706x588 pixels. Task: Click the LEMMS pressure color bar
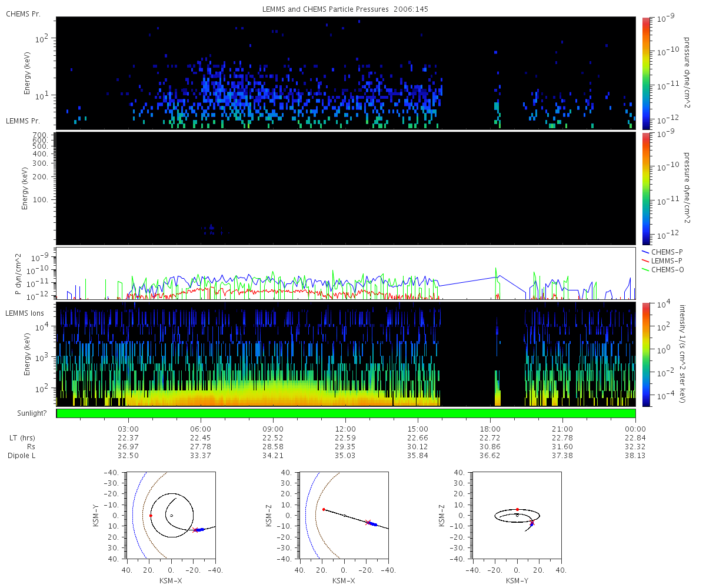[x=647, y=188]
